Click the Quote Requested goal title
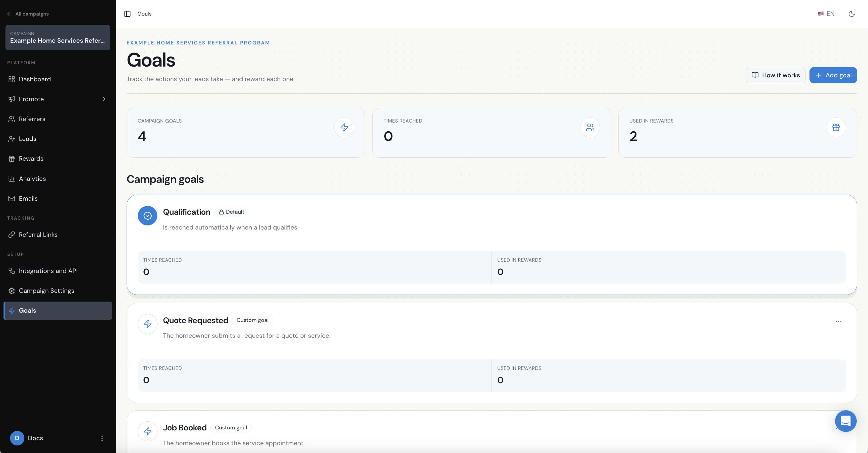Screen dimensions: 868x453 point(195,320)
